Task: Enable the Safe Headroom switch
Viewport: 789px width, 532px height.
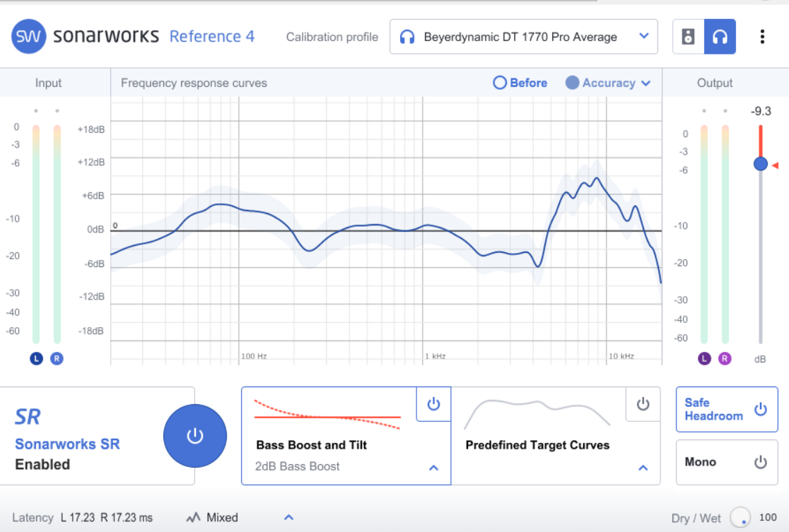Action: (727, 409)
